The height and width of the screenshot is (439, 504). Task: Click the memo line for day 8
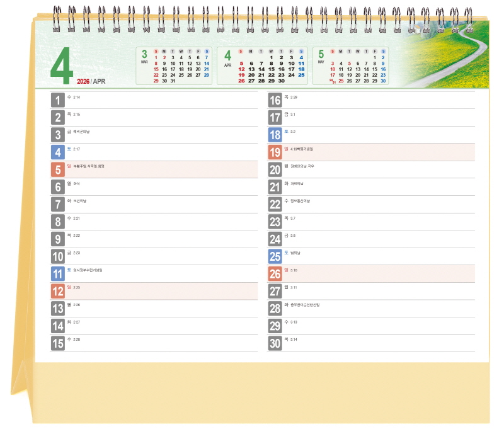tap(164, 222)
